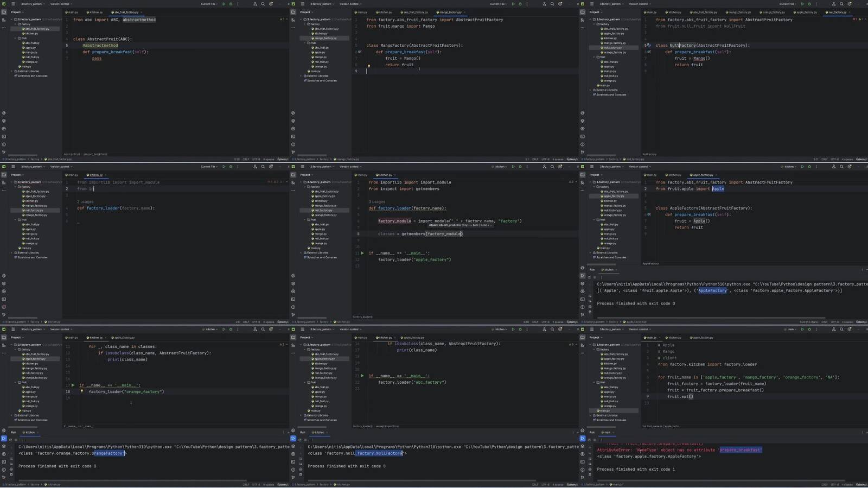Click '3 usages' hint above factory_loader
The width and height of the screenshot is (868, 488).
[376, 201]
